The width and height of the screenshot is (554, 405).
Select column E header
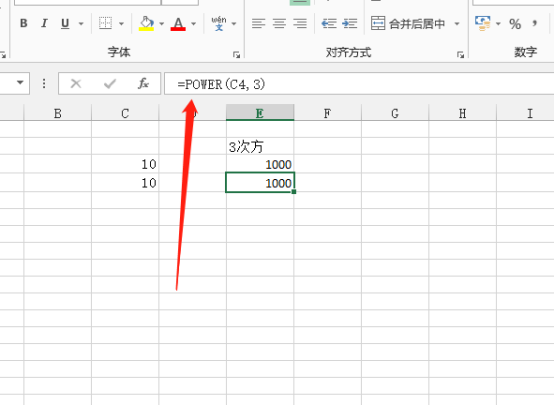[x=260, y=113]
